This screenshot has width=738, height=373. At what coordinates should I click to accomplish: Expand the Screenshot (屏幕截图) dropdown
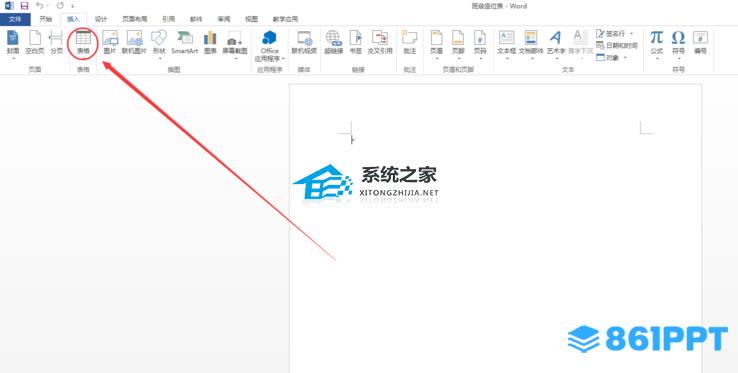(235, 45)
